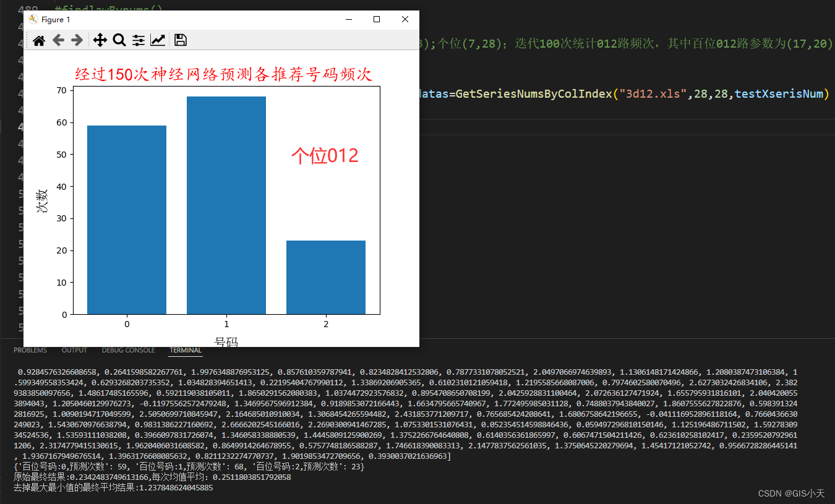Screen dimensions: 835x504
Task: Click the y-axis tick label 70
Action: [x=62, y=90]
